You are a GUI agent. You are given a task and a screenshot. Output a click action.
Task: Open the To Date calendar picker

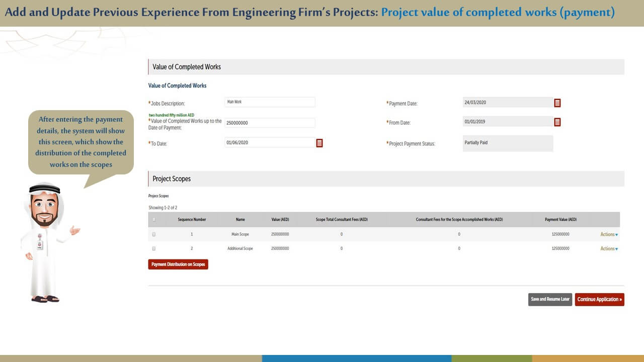(319, 143)
